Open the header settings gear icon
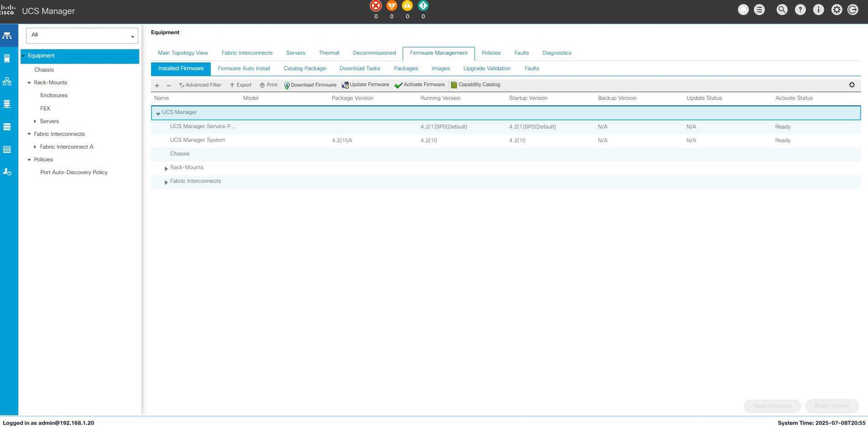 point(837,10)
